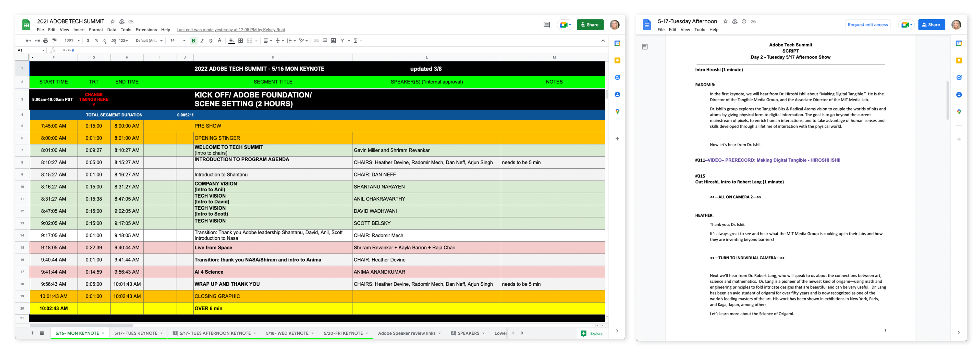Open the text color picker
Screen dimensions: 980x355
(219, 41)
